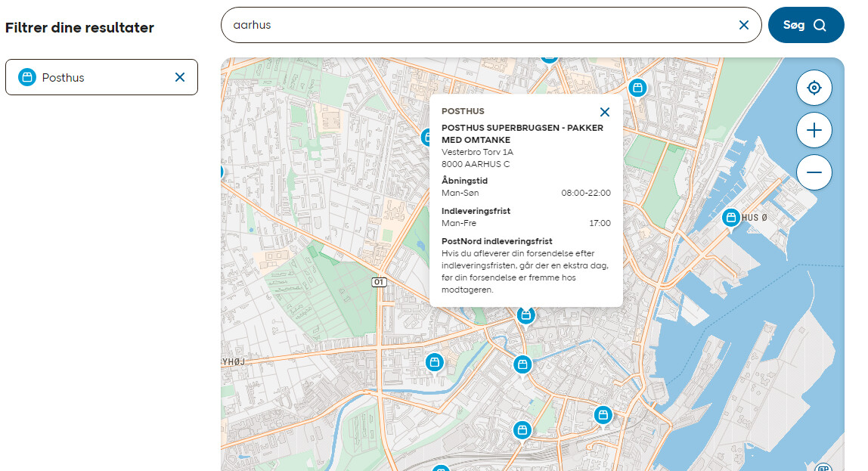Close the Posthus Superbrugsen info popup
This screenshot has height=471, width=868.
click(605, 113)
